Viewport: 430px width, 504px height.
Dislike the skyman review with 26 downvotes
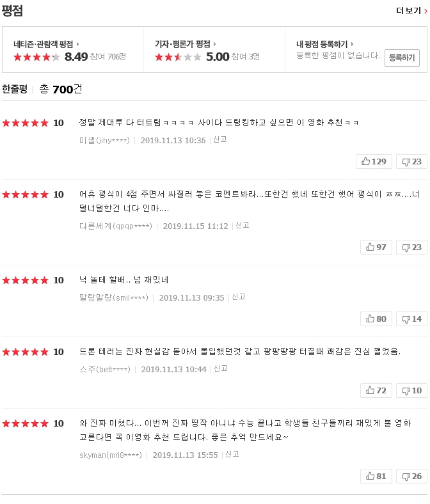tap(411, 476)
